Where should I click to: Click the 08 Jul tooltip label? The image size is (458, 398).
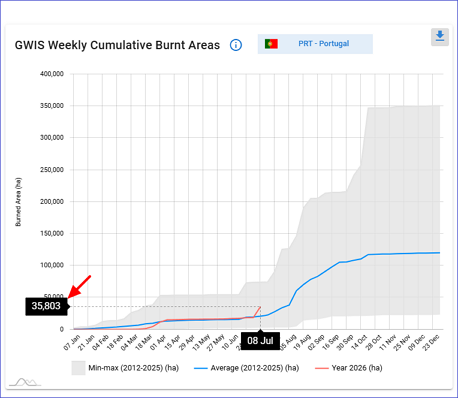coord(260,341)
